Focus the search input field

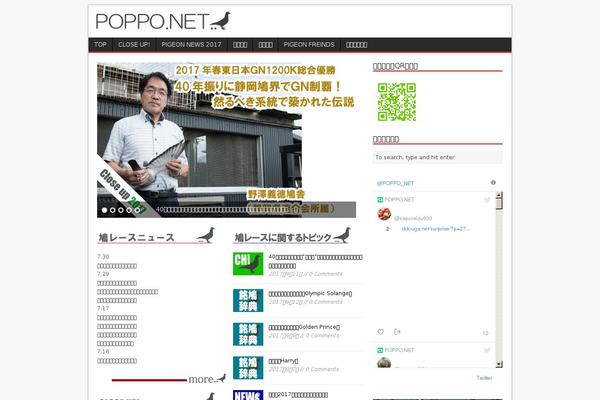436,157
